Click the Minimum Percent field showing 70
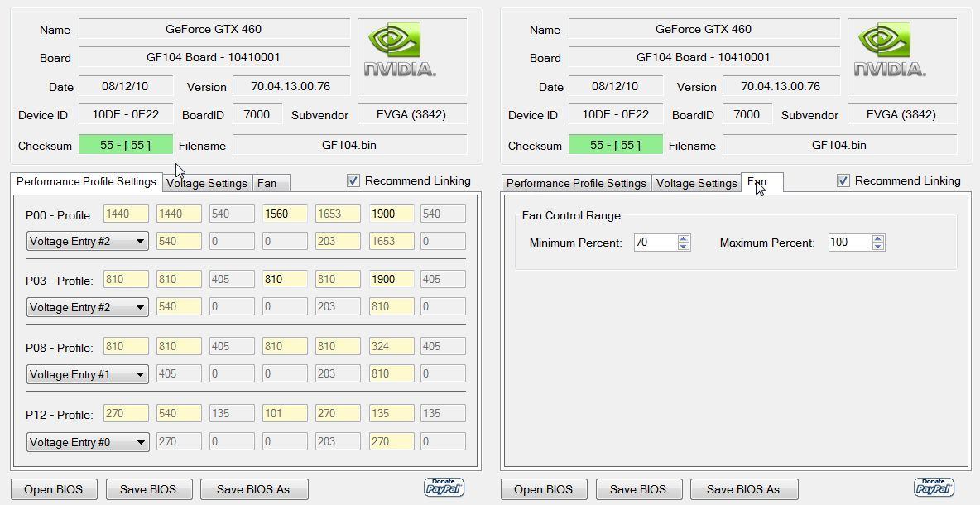Image resolution: width=980 pixels, height=505 pixels. point(656,243)
